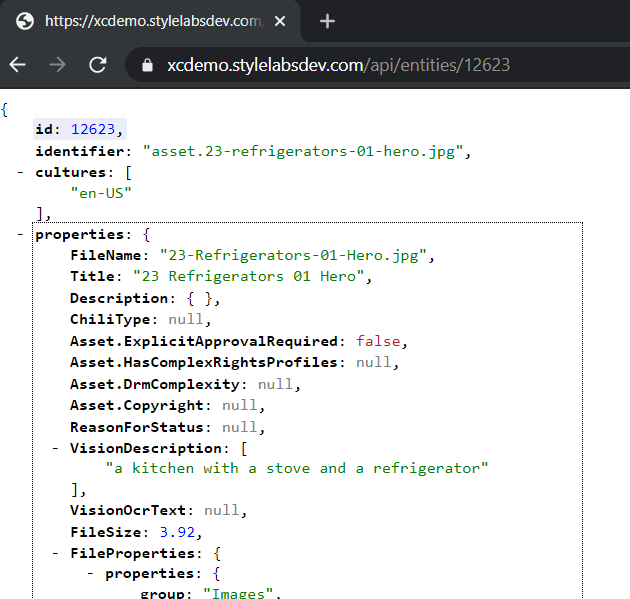Collapse the cultures array
Viewport: 630px width, 599px height.
20,172
